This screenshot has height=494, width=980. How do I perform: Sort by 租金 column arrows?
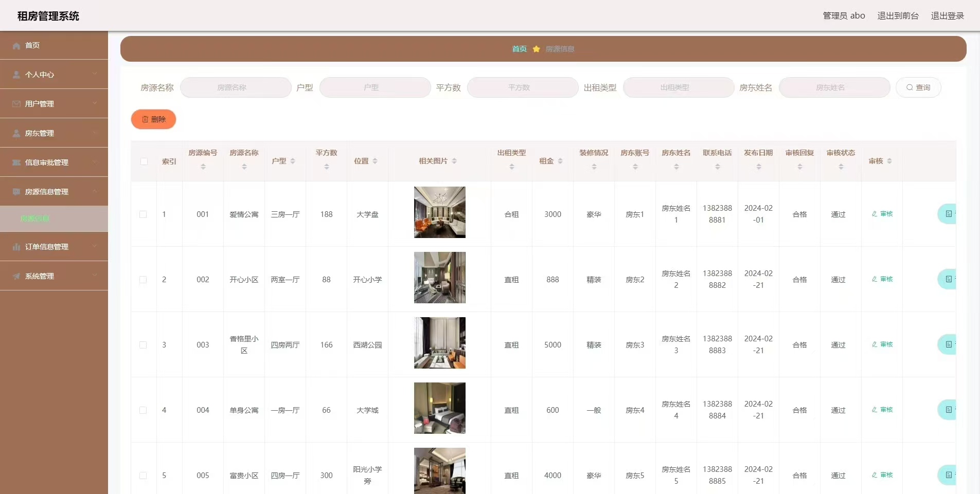[x=560, y=161]
